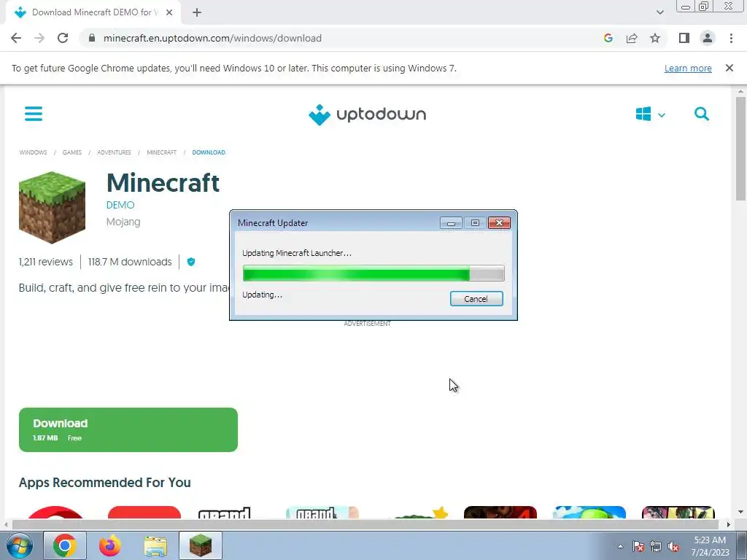Click the green ball recommended app thumbnail

tap(589, 513)
